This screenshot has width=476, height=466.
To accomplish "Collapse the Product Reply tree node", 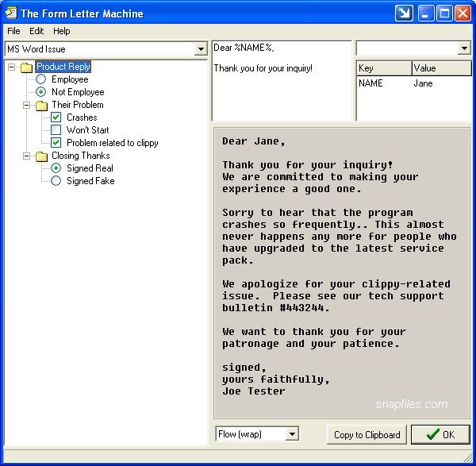I will tap(12, 67).
